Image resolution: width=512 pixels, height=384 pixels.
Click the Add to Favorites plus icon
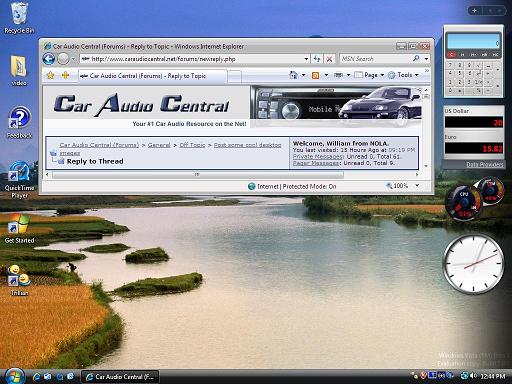[x=65, y=76]
